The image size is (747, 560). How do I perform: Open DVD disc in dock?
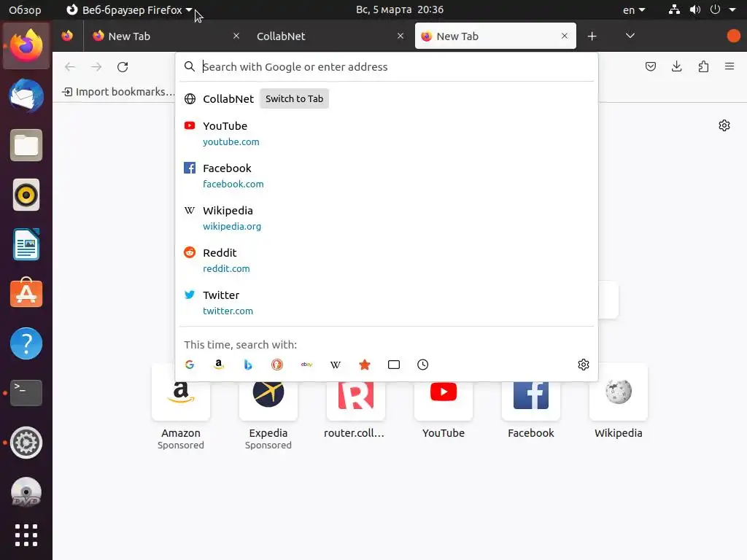click(26, 491)
